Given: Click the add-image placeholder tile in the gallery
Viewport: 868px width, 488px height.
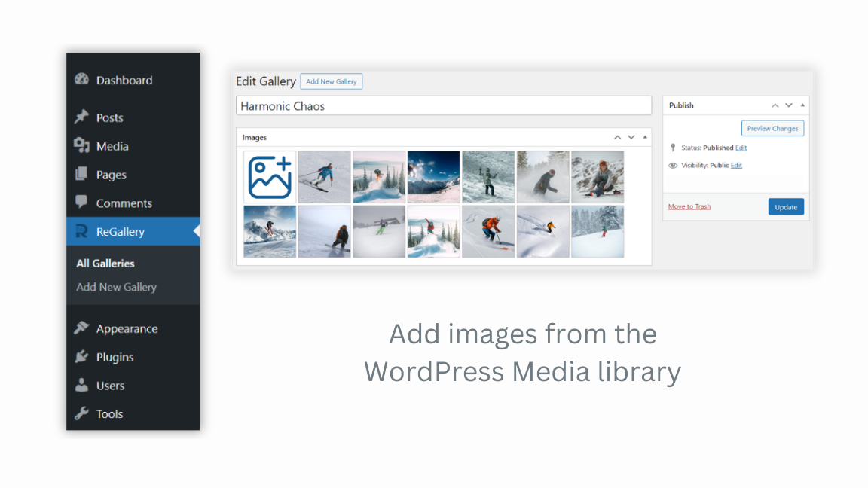Looking at the screenshot, I should (270, 177).
